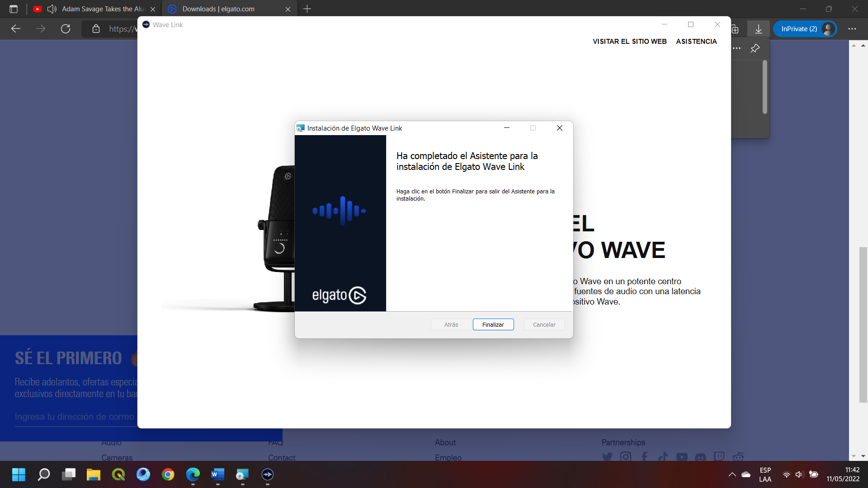Image resolution: width=868 pixels, height=488 pixels.
Task: Open Microsoft Word from taskbar
Action: pyautogui.click(x=217, y=474)
